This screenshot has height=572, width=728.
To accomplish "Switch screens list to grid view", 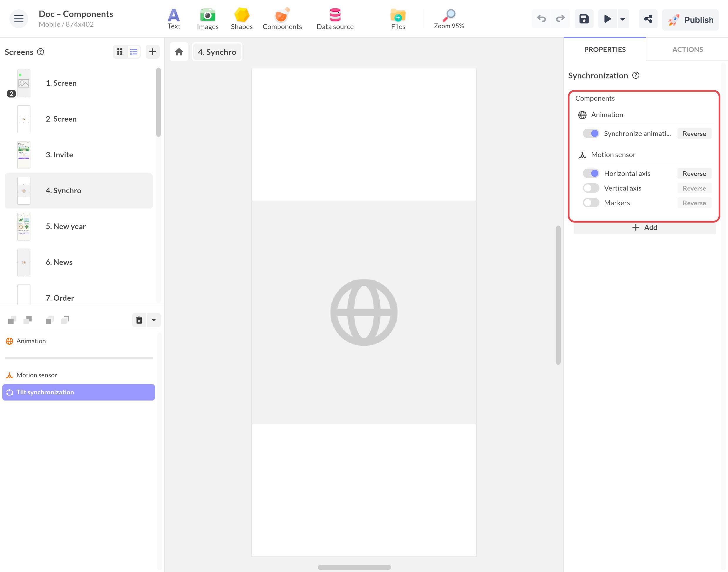I will [x=120, y=52].
